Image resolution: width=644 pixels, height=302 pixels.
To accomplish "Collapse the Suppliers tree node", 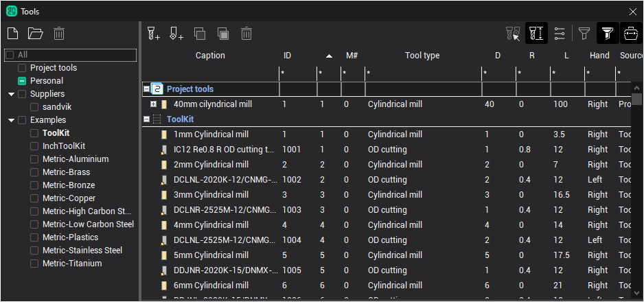I will click(12, 94).
